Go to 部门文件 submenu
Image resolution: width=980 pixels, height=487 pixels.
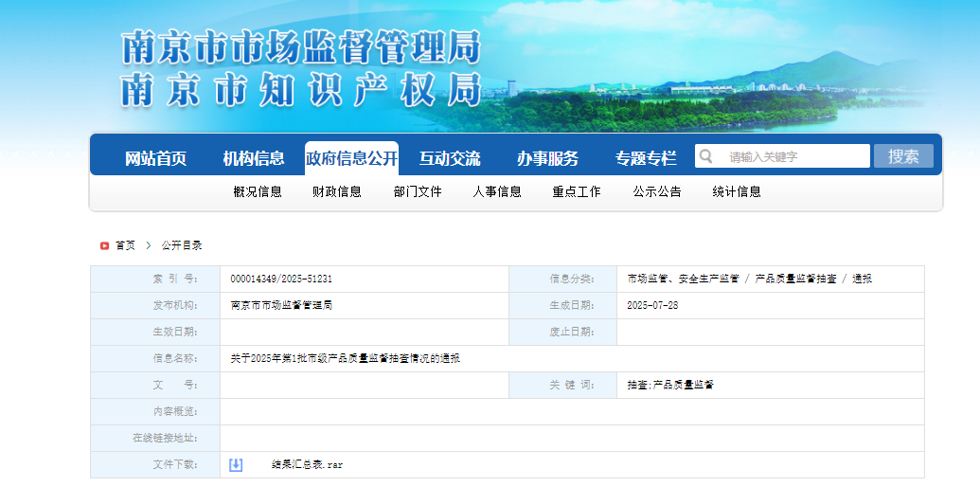point(418,192)
